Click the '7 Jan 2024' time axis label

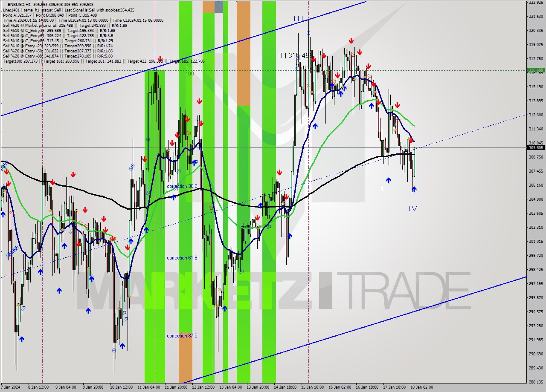[x=10, y=387]
